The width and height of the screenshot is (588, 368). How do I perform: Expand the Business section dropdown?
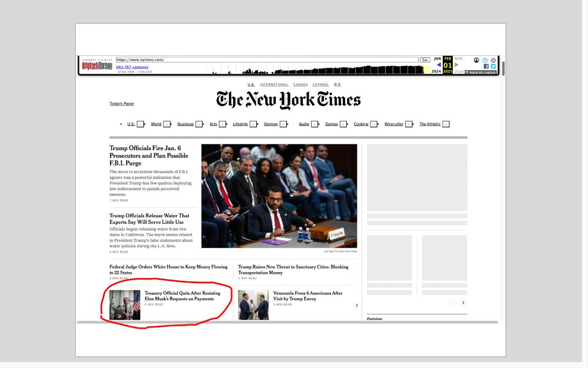(x=199, y=124)
